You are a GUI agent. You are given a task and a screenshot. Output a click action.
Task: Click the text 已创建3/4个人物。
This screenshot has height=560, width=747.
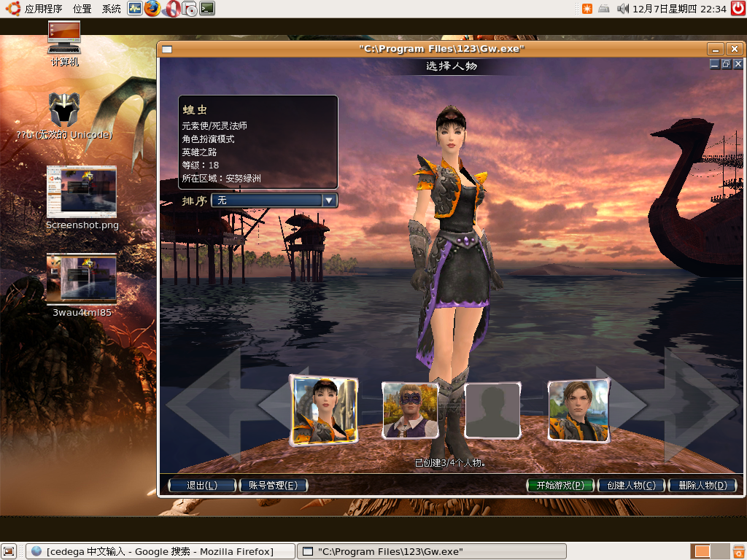coord(450,463)
